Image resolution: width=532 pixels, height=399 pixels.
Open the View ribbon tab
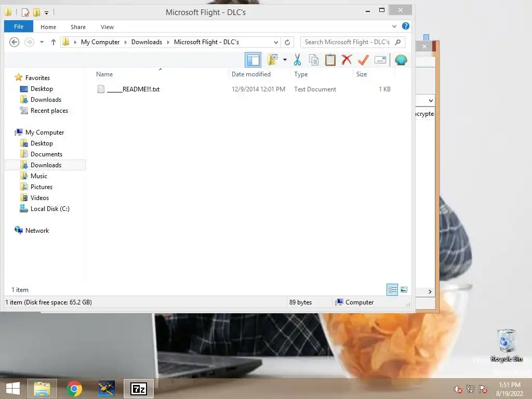click(107, 27)
